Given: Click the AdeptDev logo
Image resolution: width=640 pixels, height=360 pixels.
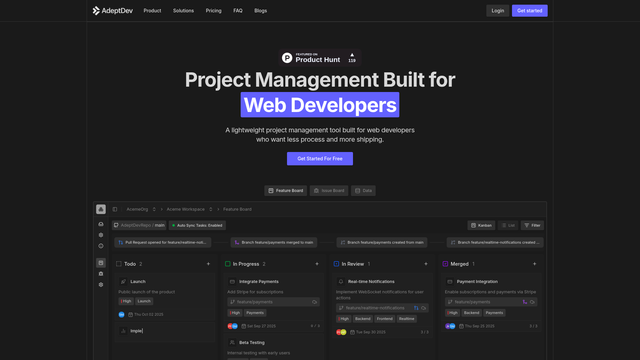Looking at the screenshot, I should 112,11.
